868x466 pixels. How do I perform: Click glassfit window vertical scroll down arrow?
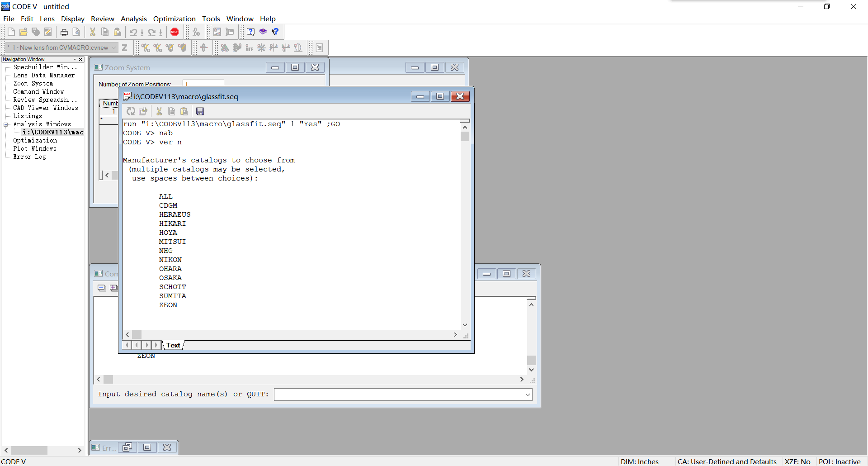[465, 325]
